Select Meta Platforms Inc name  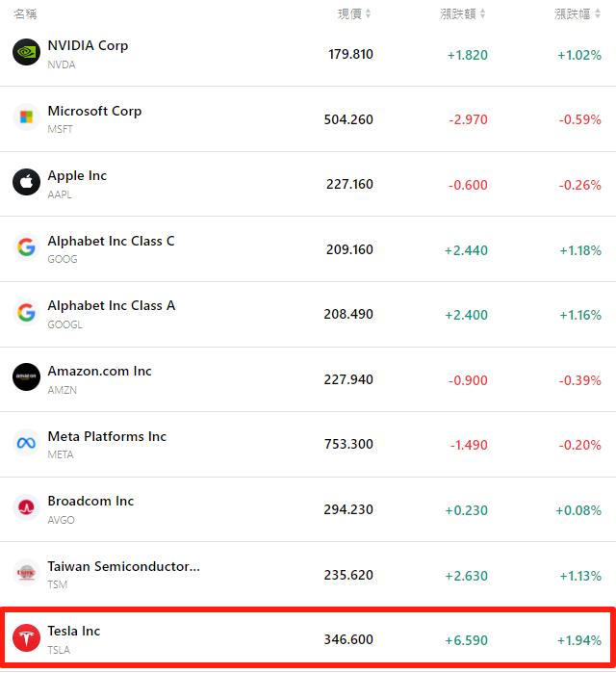[x=107, y=436]
